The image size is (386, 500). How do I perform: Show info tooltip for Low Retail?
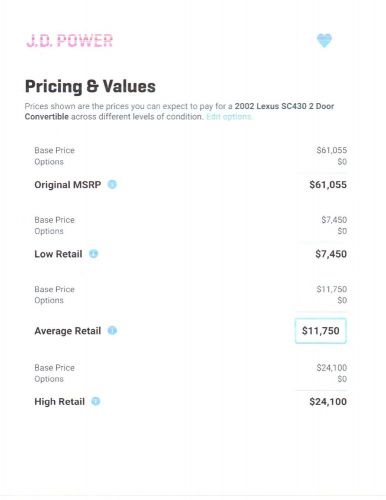(x=93, y=254)
